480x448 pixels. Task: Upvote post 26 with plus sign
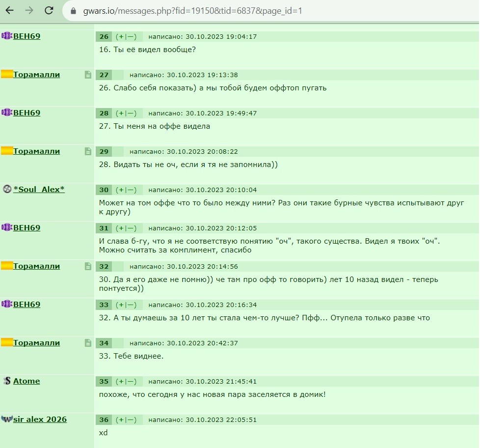coord(121,36)
